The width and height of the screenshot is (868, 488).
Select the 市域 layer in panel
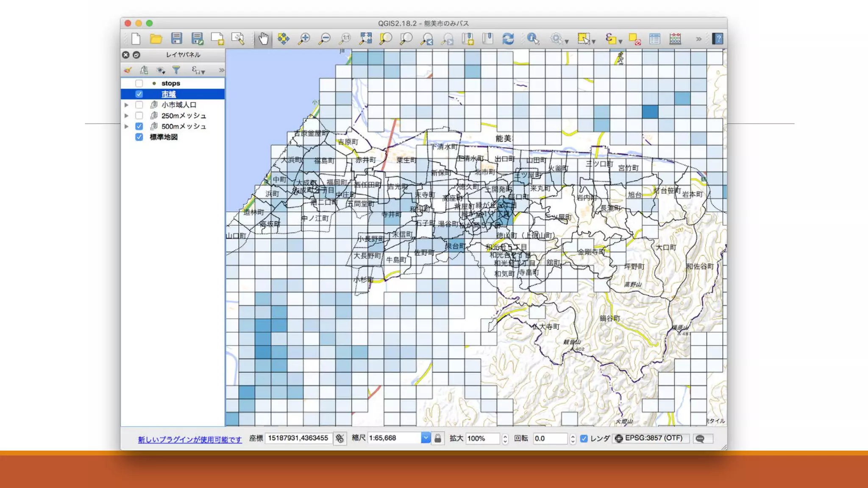168,94
